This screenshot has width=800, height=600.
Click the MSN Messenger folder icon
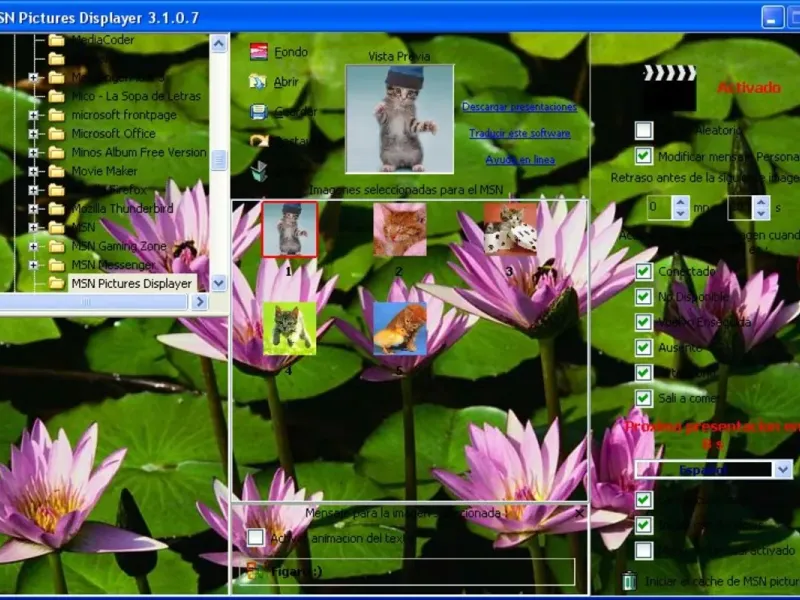click(56, 265)
